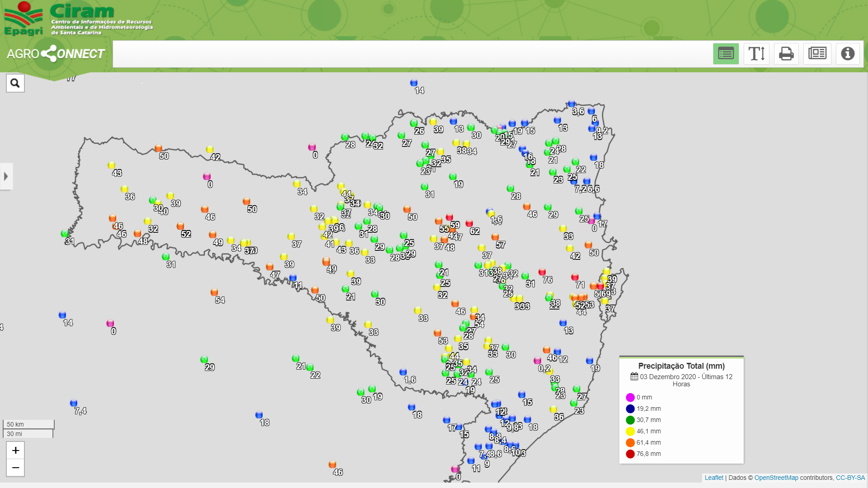
Task: Zoom out of the map
Action: (x=15, y=468)
